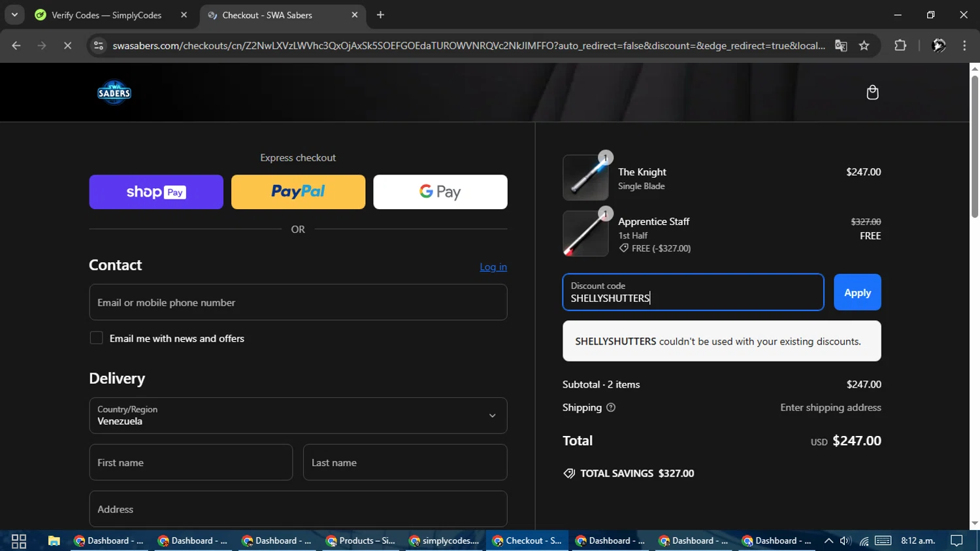The image size is (980, 551).
Task: Click the Enter shipping address text
Action: point(830,407)
